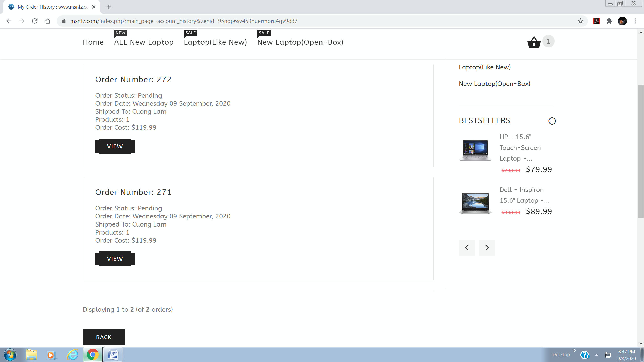Open the shopping cart basket
Screen dimensions: 644x362
[534, 42]
